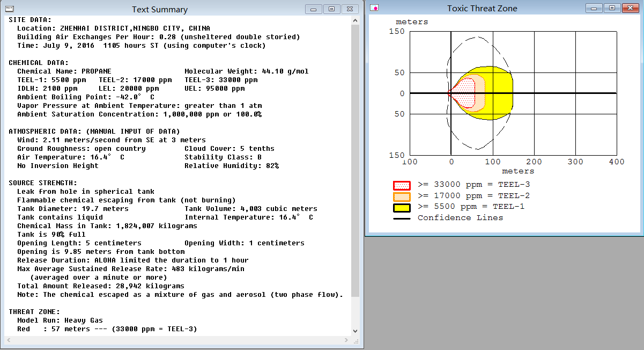This screenshot has width=644, height=350.
Task: Click Stability Class: B text
Action: pos(223,157)
